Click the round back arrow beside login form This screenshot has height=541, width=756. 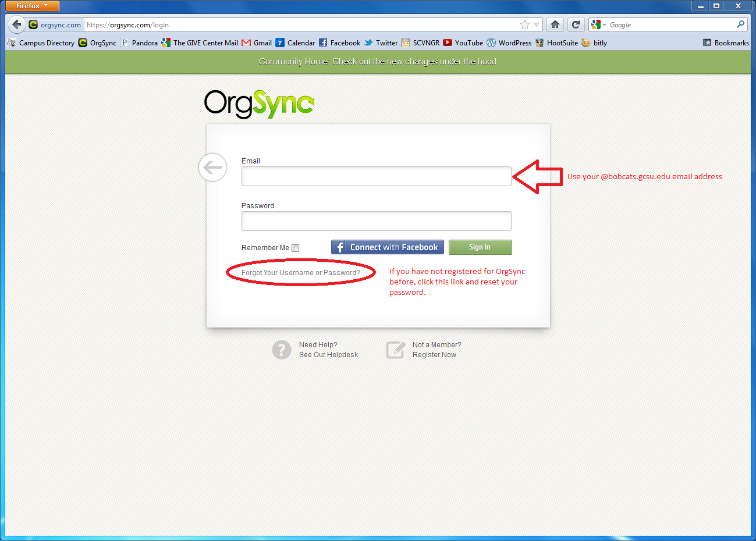(212, 168)
